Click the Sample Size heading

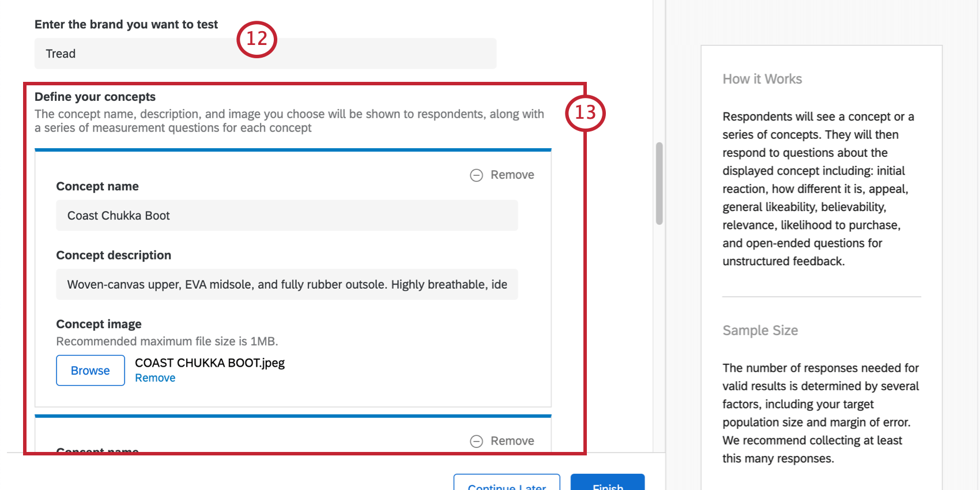pyautogui.click(x=760, y=330)
